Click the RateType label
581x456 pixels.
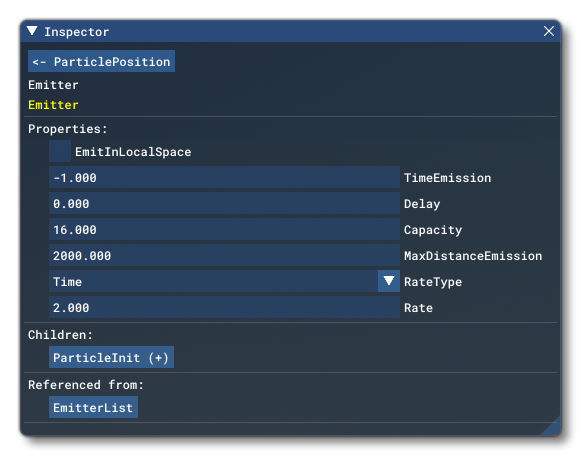click(x=433, y=282)
